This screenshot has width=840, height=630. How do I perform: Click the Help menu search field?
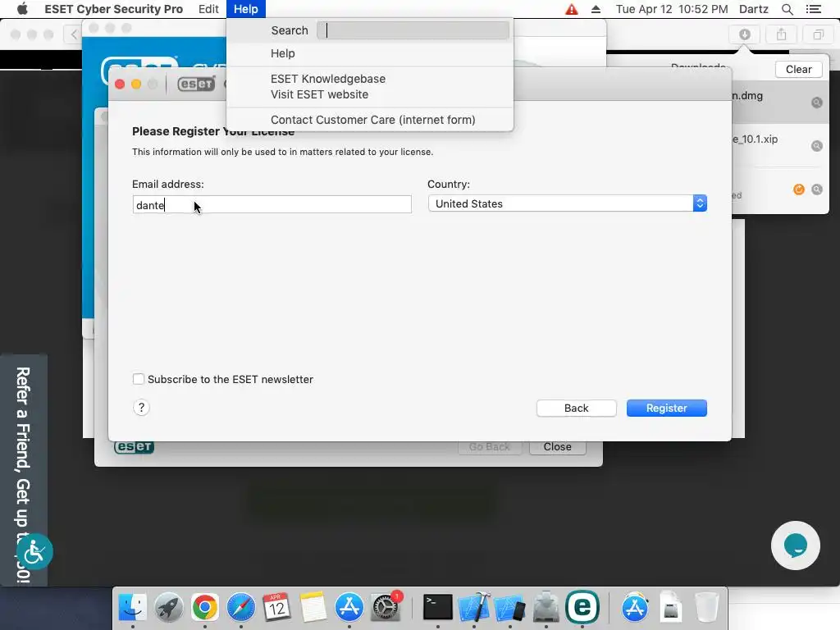pos(413,30)
